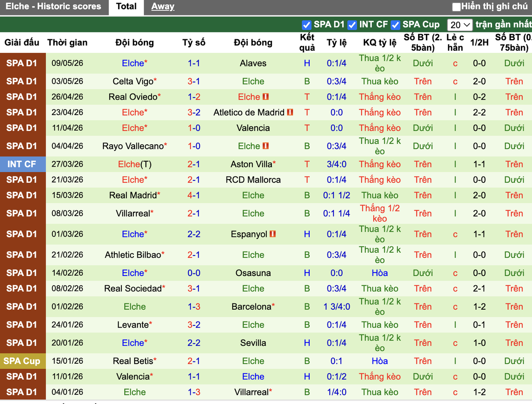Click 'Thắng 1/2 kèo' in the 08/03/26 row
The width and height of the screenshot is (532, 404).
pyautogui.click(x=380, y=213)
